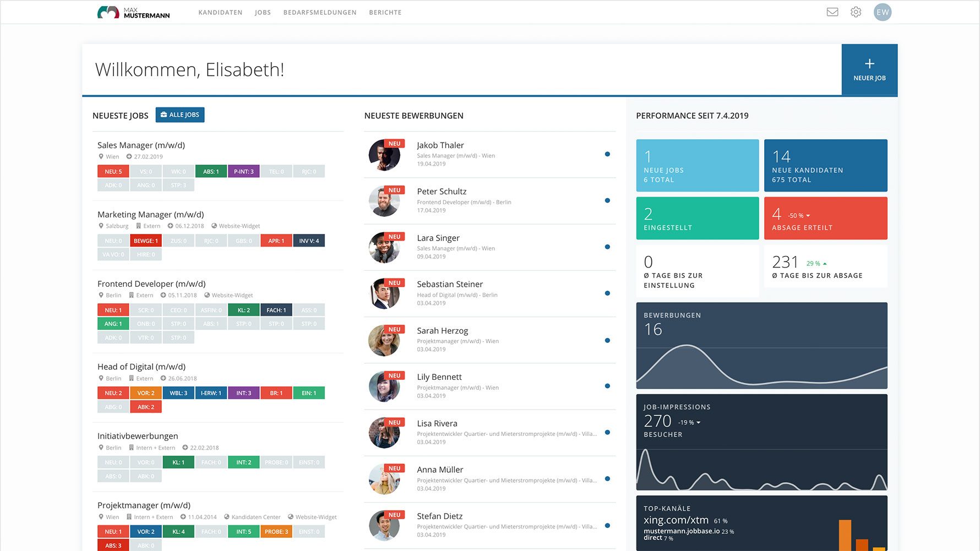Click unread dot next to Jakob Thaler
Screen dimensions: 980x551
(x=607, y=154)
